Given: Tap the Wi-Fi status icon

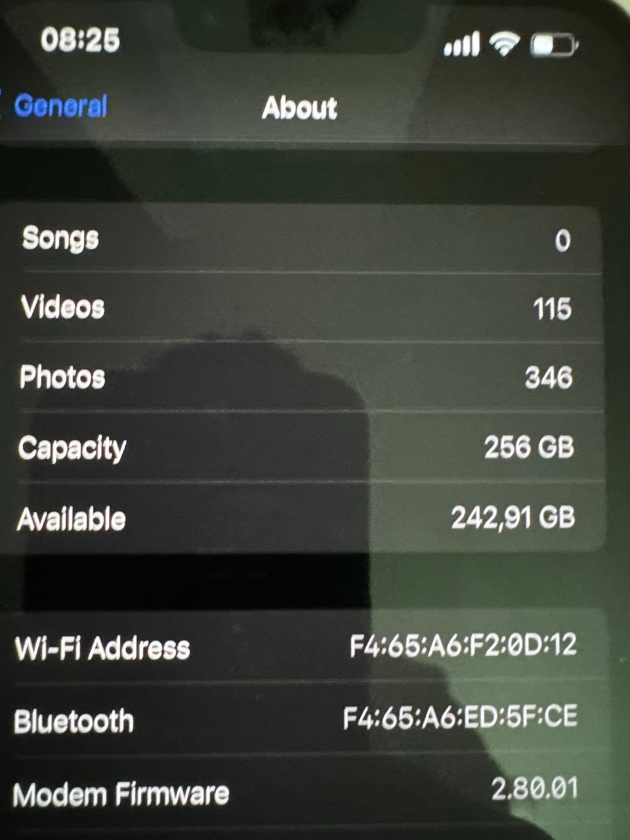Looking at the screenshot, I should 505,45.
